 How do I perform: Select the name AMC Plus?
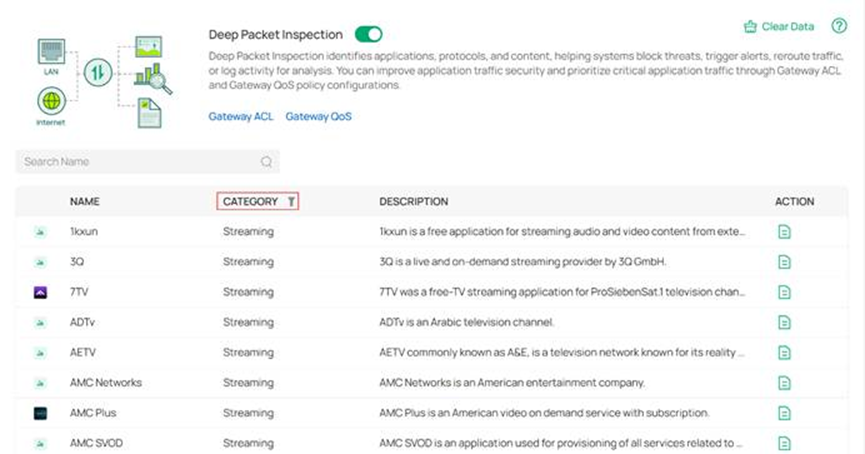point(93,413)
